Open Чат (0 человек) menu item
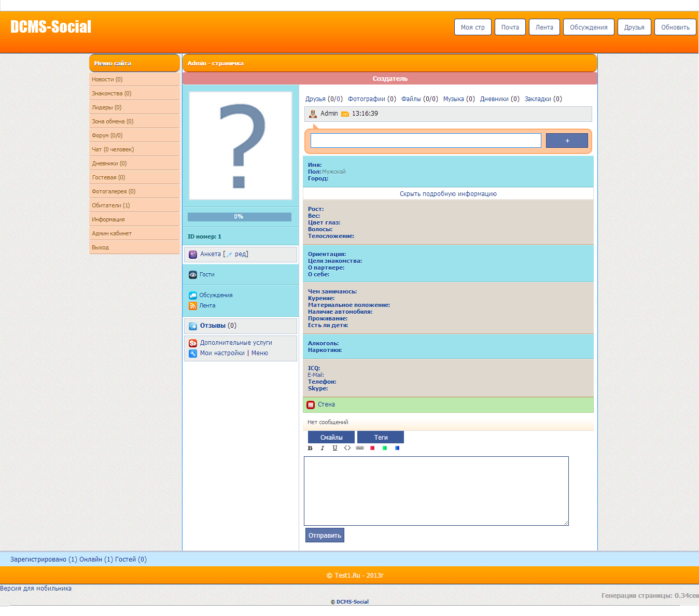 (x=134, y=149)
